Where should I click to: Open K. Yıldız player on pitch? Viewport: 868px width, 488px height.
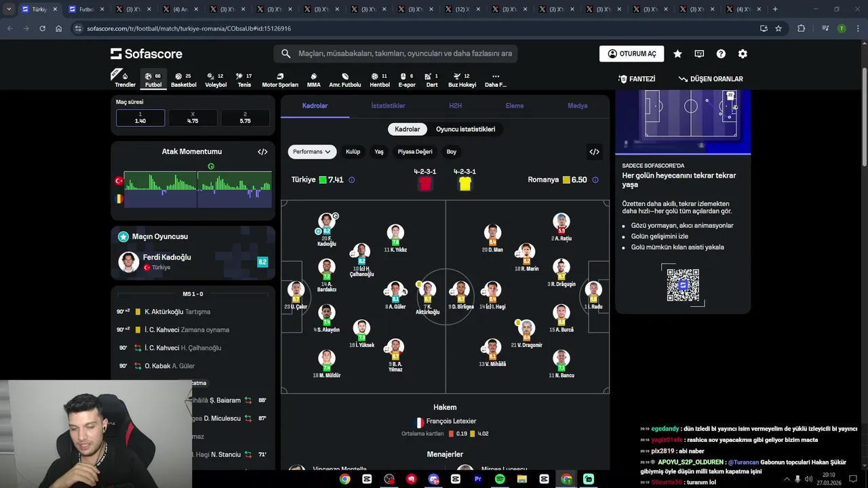(x=395, y=239)
